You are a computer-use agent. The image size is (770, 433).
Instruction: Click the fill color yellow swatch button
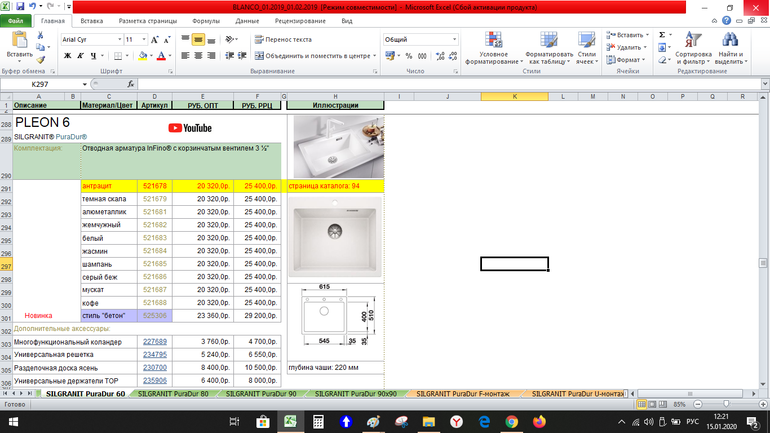pyautogui.click(x=146, y=56)
